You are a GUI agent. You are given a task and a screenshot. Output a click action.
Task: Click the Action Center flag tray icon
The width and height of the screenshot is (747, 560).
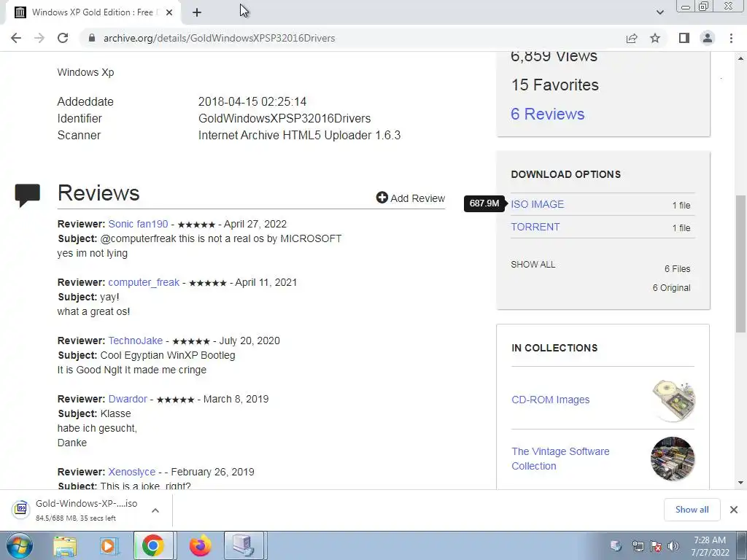pyautogui.click(x=656, y=545)
